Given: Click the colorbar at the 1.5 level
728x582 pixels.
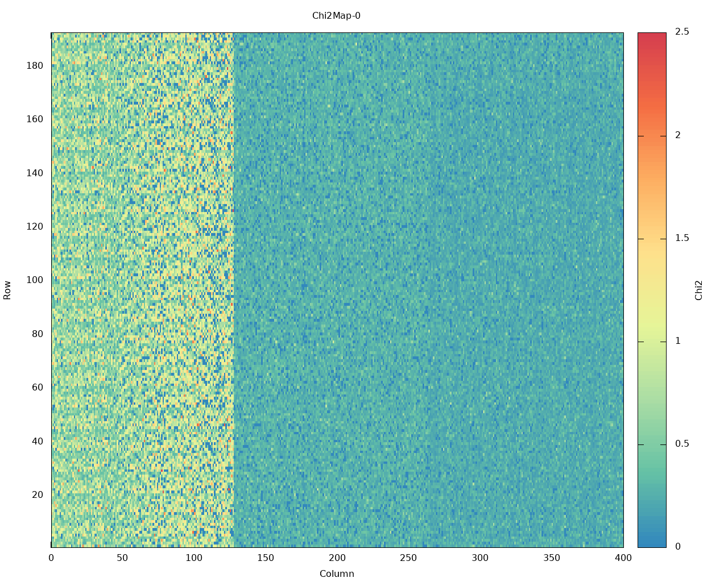Looking at the screenshot, I should [x=651, y=239].
